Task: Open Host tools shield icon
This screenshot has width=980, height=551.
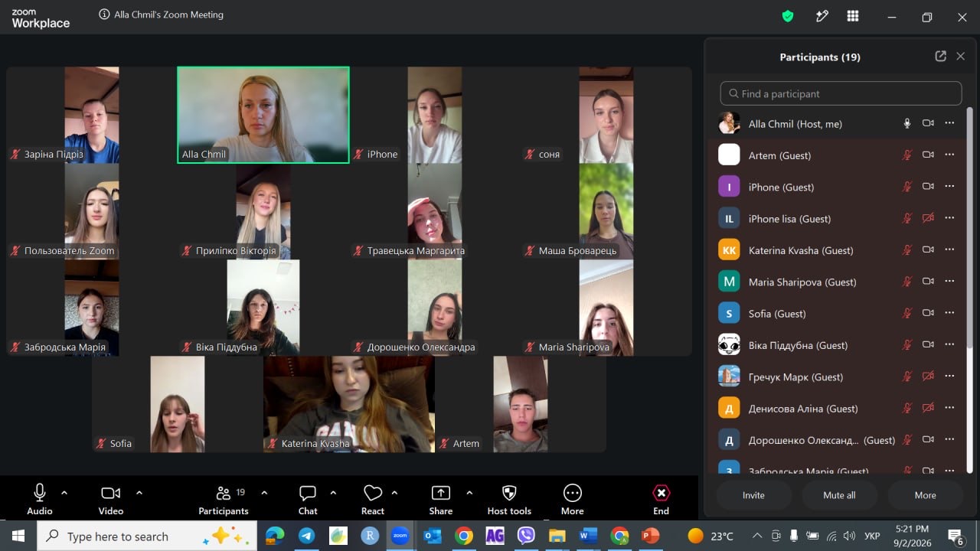Action: [x=509, y=493]
